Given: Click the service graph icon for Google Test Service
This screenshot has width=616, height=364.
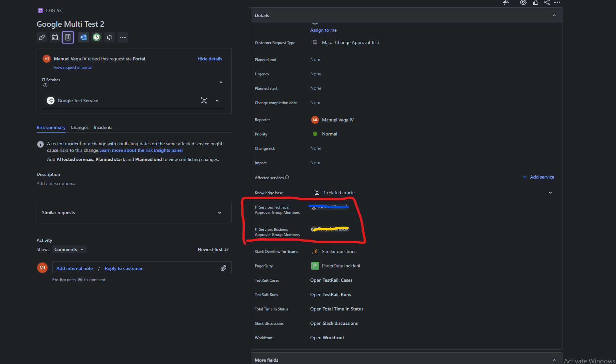Looking at the screenshot, I should (x=204, y=101).
